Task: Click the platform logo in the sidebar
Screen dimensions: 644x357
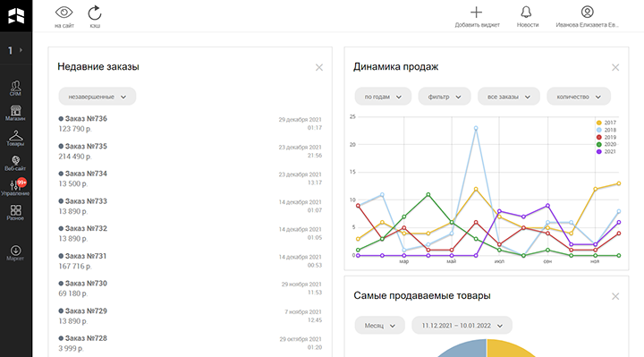Action: tap(16, 15)
